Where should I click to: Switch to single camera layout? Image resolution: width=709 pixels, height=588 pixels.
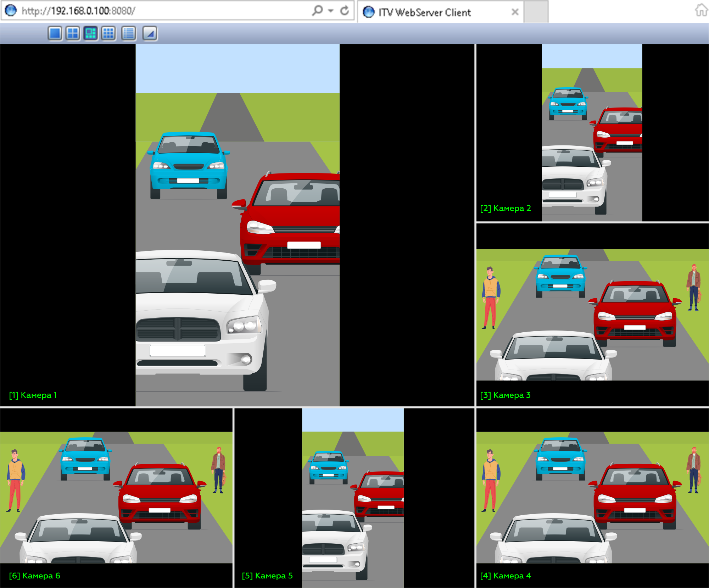(x=55, y=33)
